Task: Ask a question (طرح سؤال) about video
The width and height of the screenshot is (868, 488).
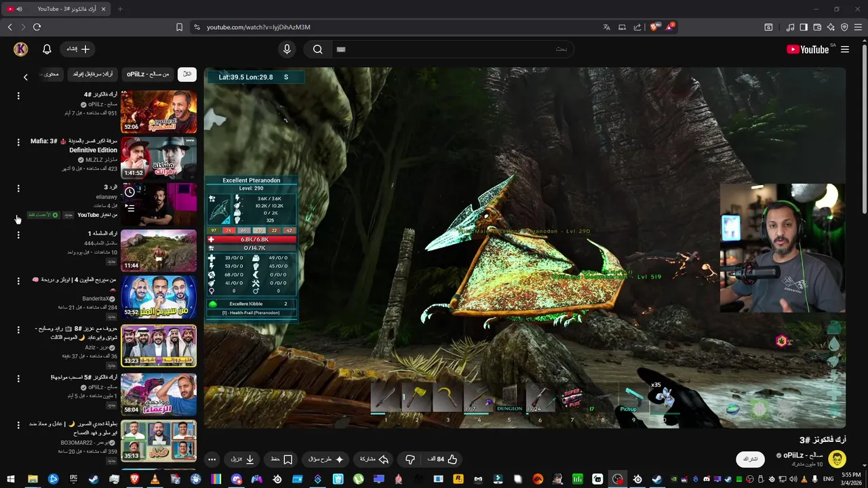Action: coord(326,459)
